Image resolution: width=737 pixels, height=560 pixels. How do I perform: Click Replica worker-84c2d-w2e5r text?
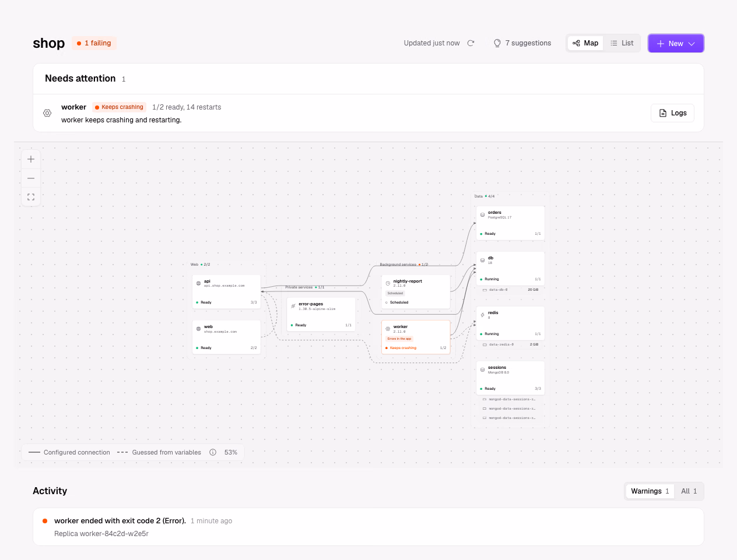pyautogui.click(x=101, y=534)
